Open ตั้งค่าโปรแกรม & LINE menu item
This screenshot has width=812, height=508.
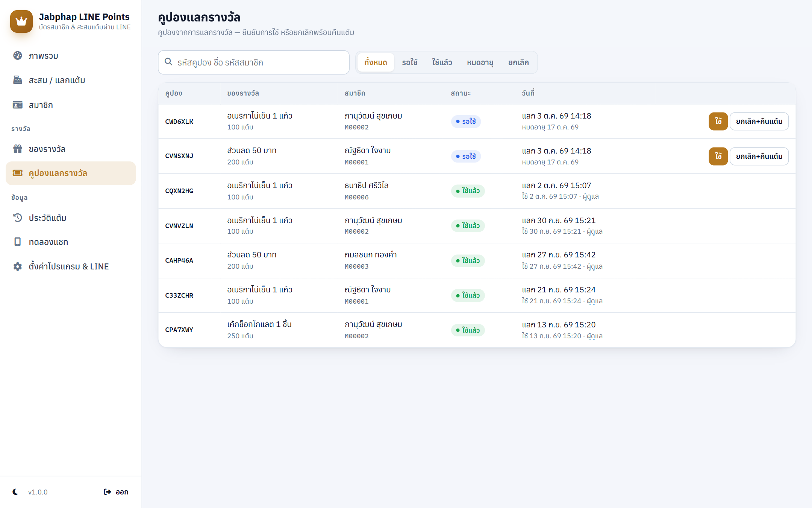71,266
